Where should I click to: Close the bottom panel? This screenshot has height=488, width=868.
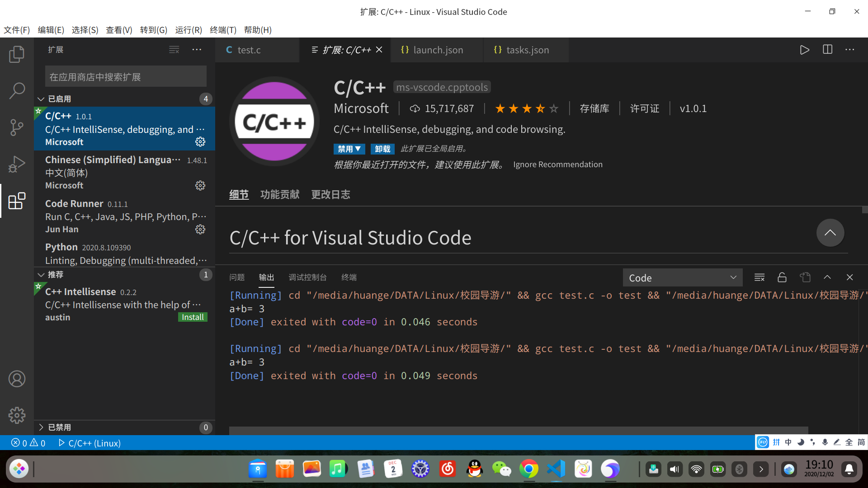click(x=850, y=277)
